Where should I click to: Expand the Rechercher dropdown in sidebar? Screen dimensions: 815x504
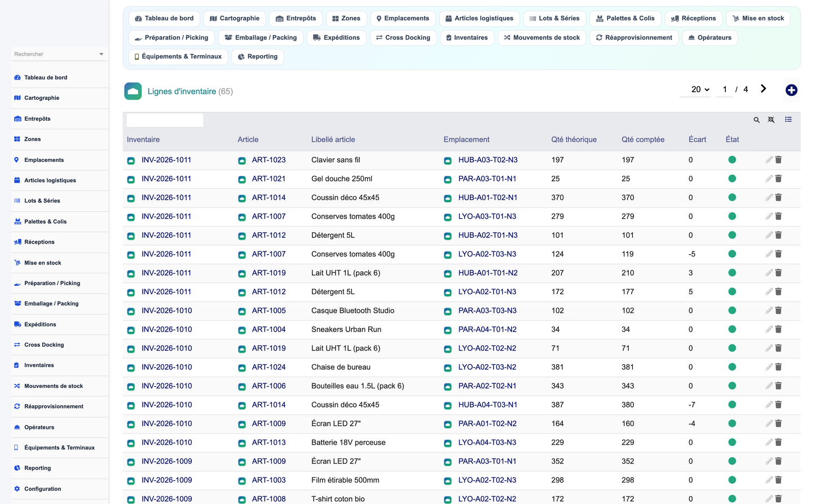coord(101,54)
